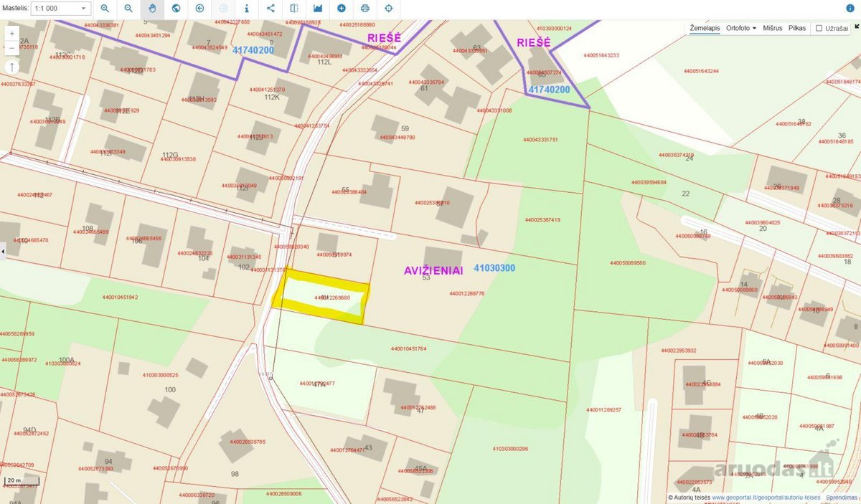The image size is (861, 504).
Task: Click the blue info icon top right
Action: click(x=850, y=9)
